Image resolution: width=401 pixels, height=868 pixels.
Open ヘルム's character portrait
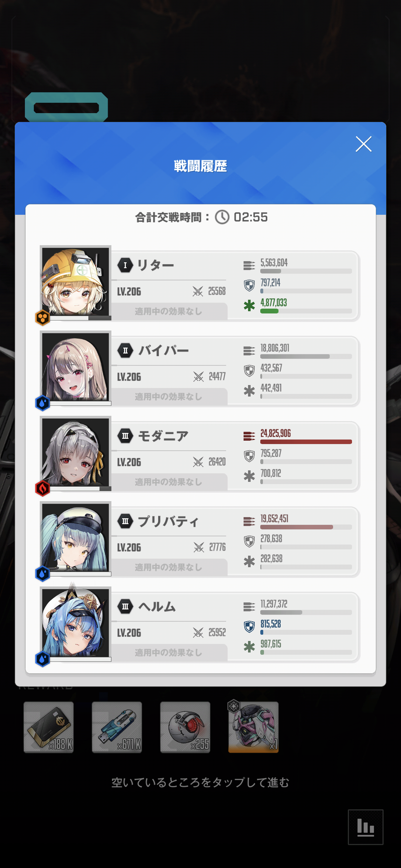coord(76,623)
